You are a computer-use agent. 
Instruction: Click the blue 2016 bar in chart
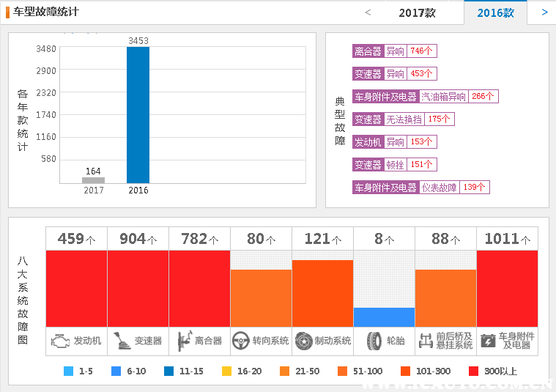point(138,115)
